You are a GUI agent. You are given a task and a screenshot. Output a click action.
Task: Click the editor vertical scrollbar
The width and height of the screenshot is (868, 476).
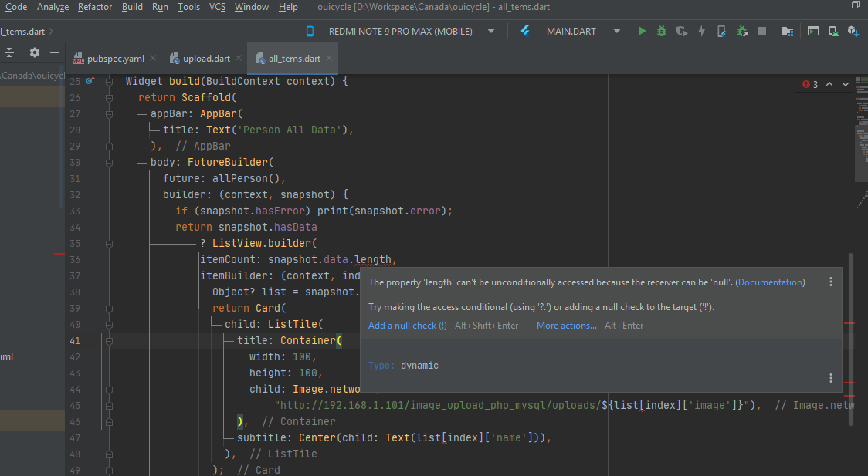click(x=851, y=339)
